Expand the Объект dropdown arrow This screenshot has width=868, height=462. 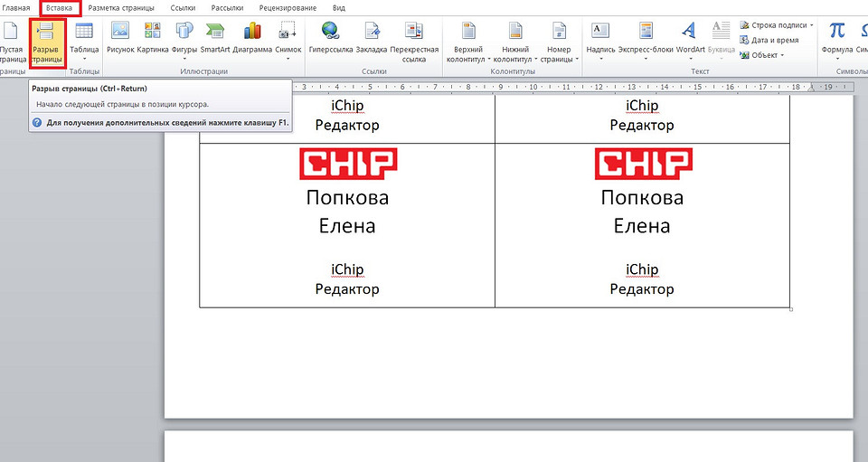782,55
